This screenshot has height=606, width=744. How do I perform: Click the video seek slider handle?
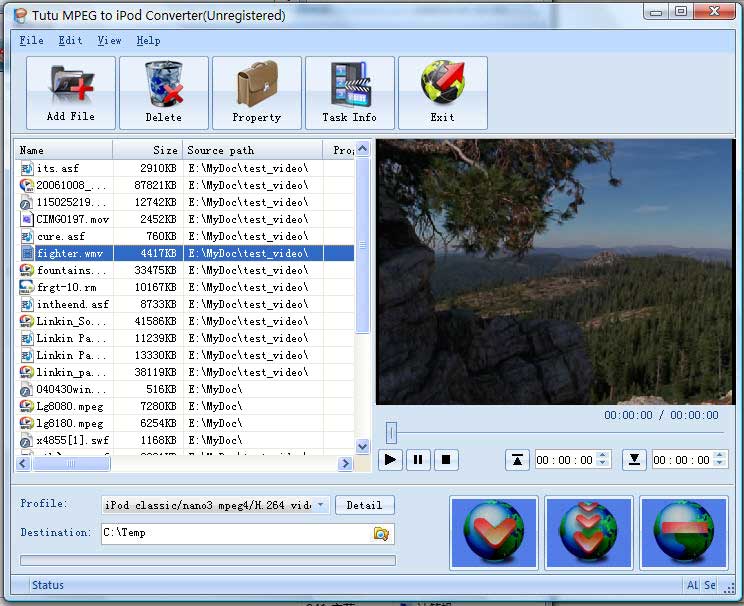click(x=391, y=432)
